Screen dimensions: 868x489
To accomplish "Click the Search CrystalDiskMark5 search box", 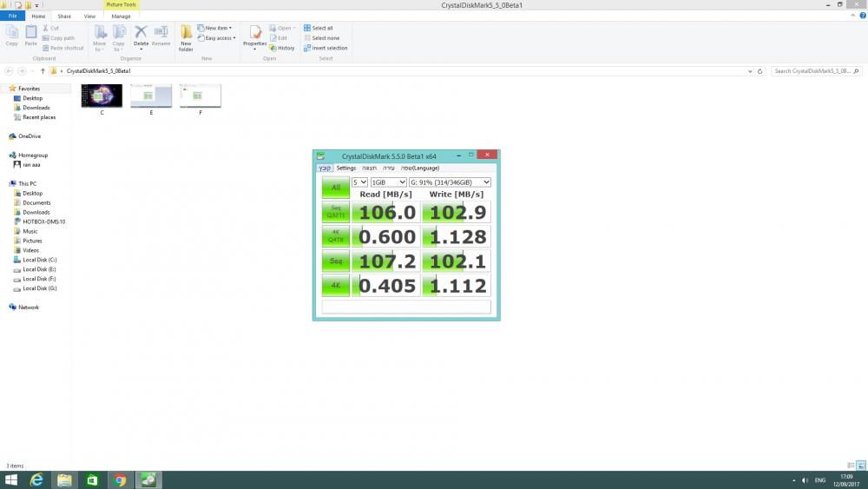I will (x=816, y=71).
